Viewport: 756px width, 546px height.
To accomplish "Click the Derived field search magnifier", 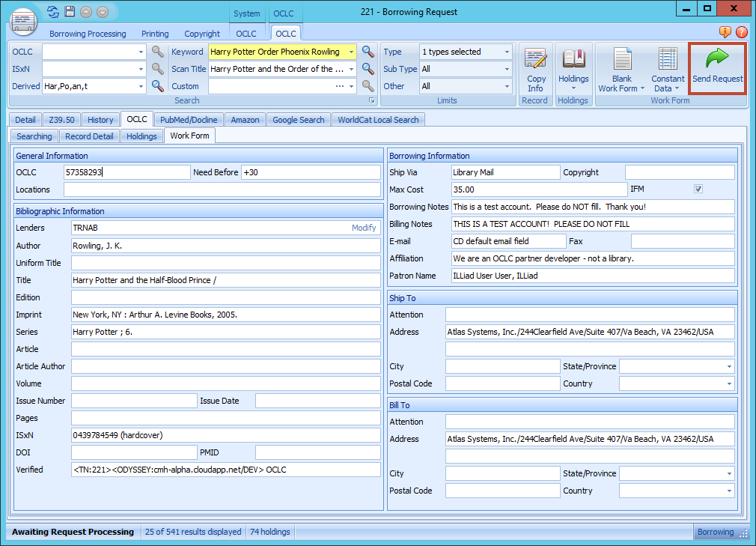I will point(157,85).
